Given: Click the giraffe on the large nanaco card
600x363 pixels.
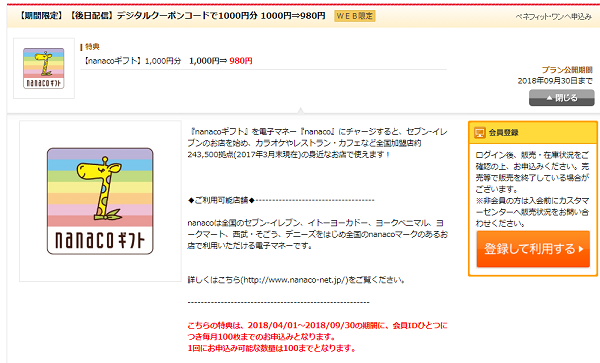Looking at the screenshot, I should point(99,188).
